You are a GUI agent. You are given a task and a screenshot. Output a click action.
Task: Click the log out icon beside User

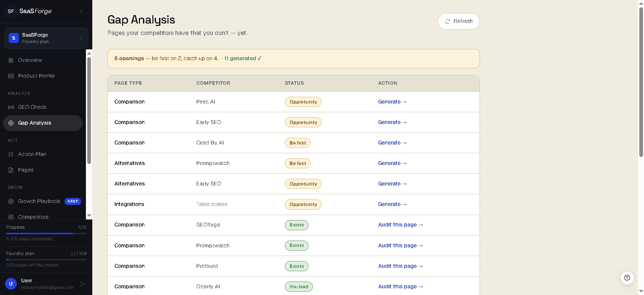click(x=83, y=284)
